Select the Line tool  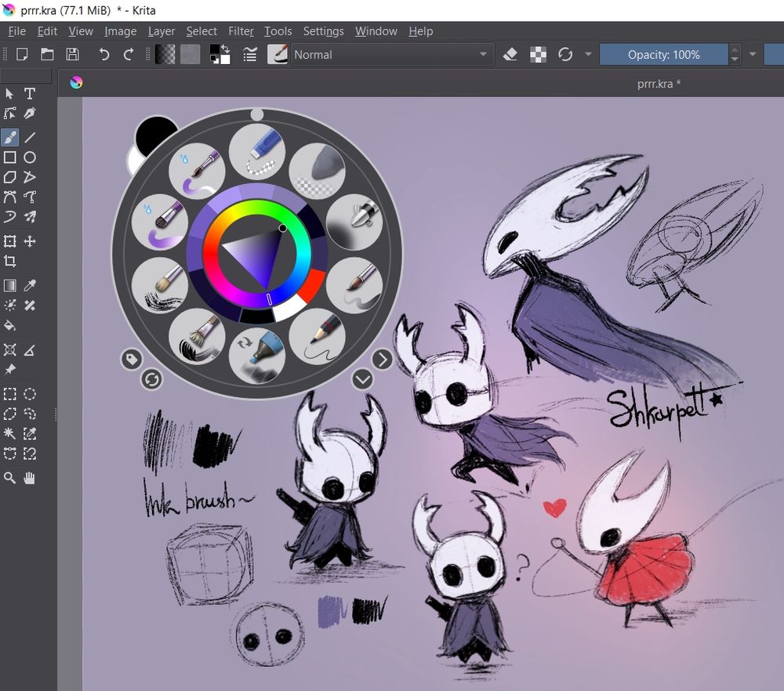click(x=30, y=137)
